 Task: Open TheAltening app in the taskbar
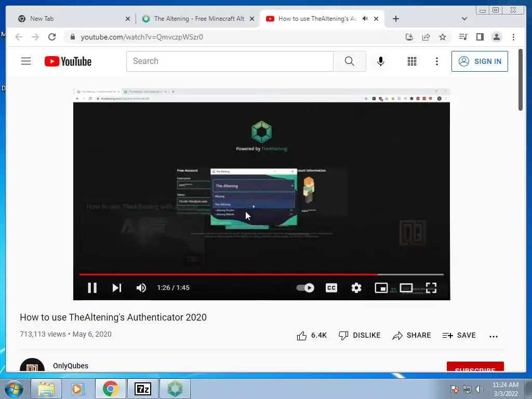[x=175, y=389]
